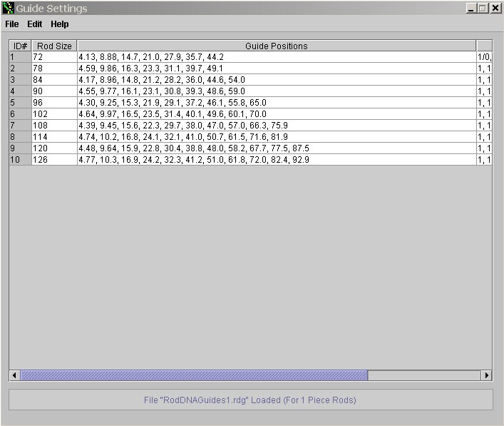Image resolution: width=504 pixels, height=426 pixels.
Task: Click the horizontal scrollbar thumb
Action: (x=193, y=375)
